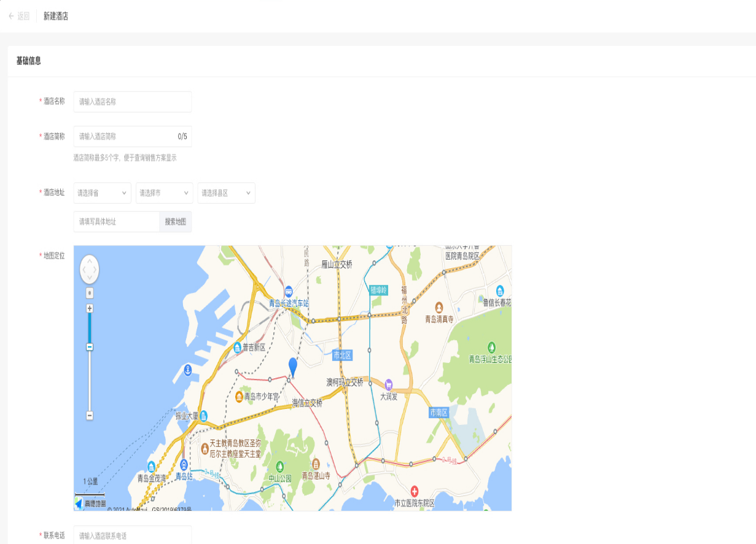Click the 普吉新区 building icon

[x=238, y=348]
